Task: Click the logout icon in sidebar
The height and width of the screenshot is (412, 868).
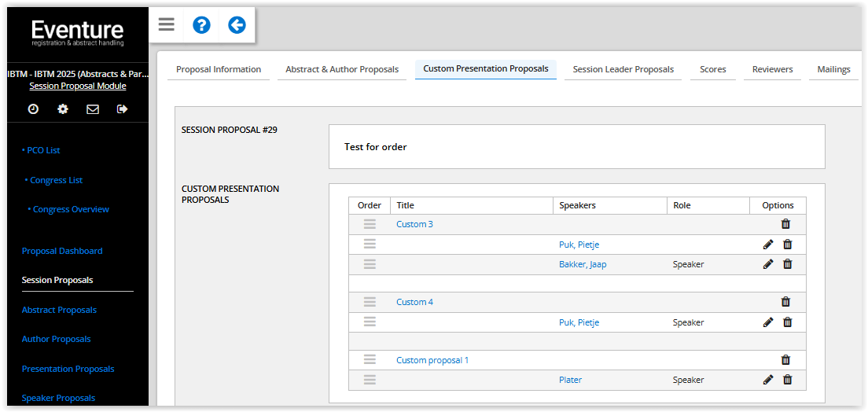Action: pos(122,109)
